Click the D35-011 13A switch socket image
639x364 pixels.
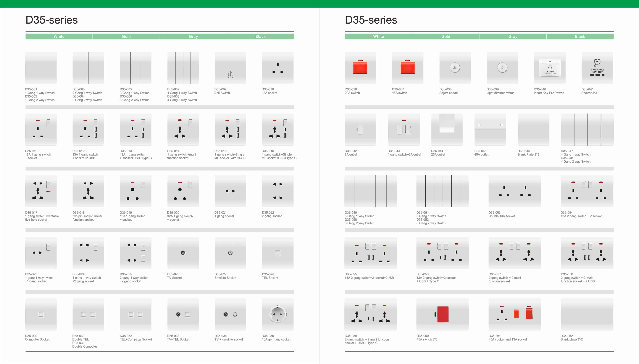coord(41,130)
